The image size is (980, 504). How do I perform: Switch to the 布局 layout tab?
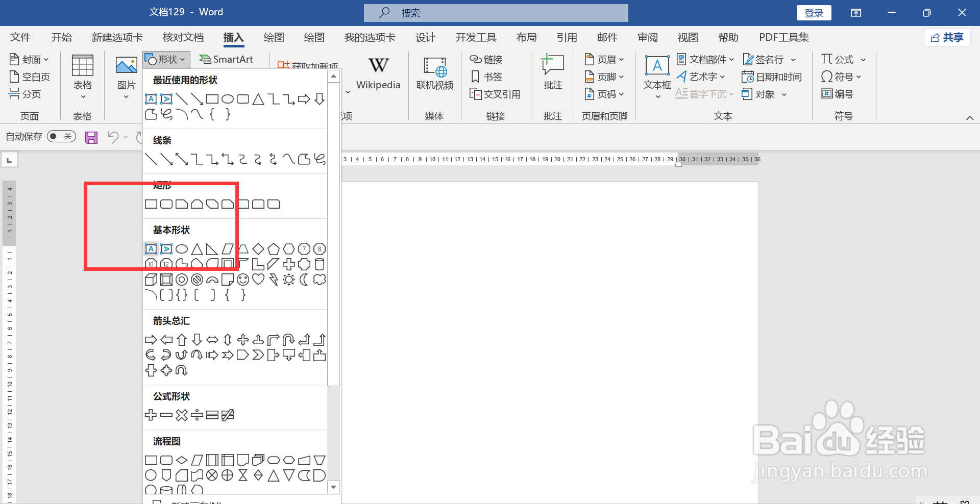pyautogui.click(x=526, y=37)
